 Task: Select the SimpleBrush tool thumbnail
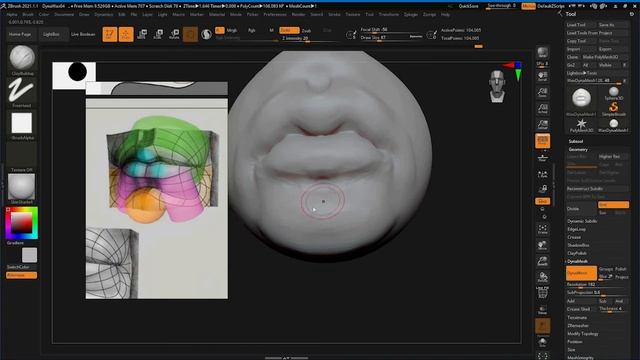(x=613, y=109)
